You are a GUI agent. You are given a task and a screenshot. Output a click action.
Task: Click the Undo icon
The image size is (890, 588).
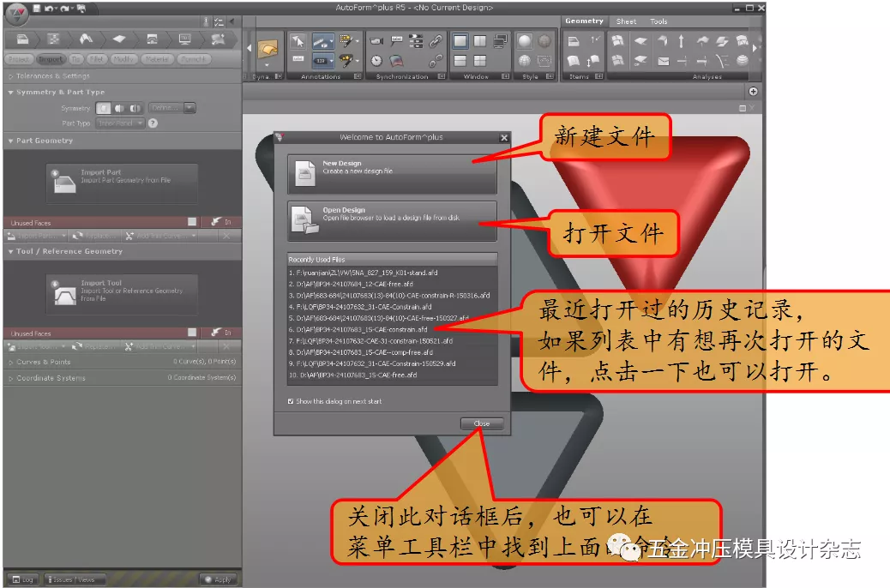[50, 8]
